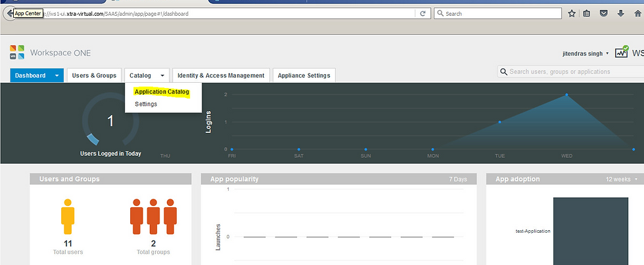Click the search users, groups or applications box

[571, 72]
